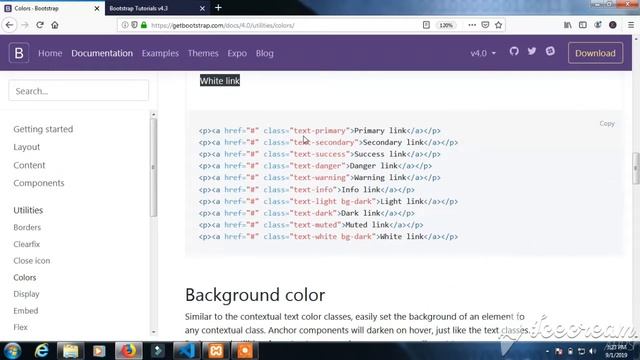
Task: Open Visual Studio Code from the taskbar
Action: pyautogui.click(x=187, y=351)
